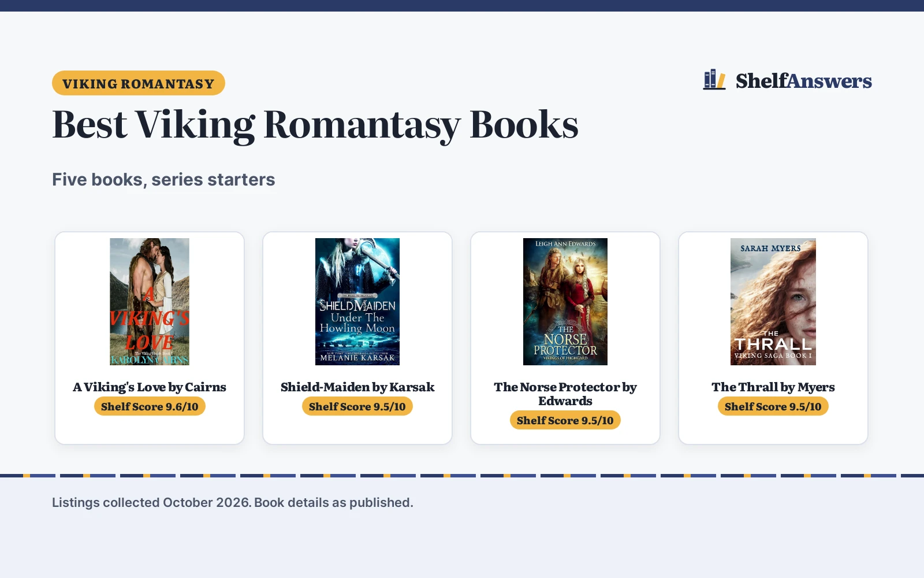Click title A Viking's Love by Cairns

point(150,387)
